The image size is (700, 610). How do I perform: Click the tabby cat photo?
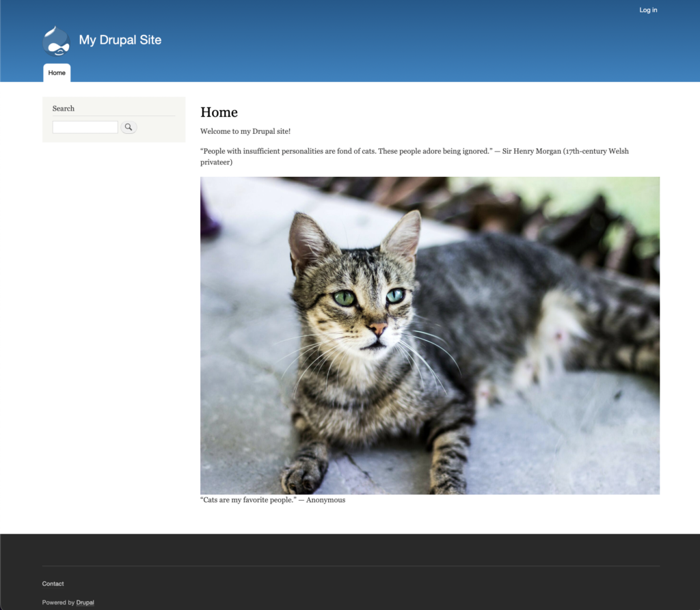(430, 335)
